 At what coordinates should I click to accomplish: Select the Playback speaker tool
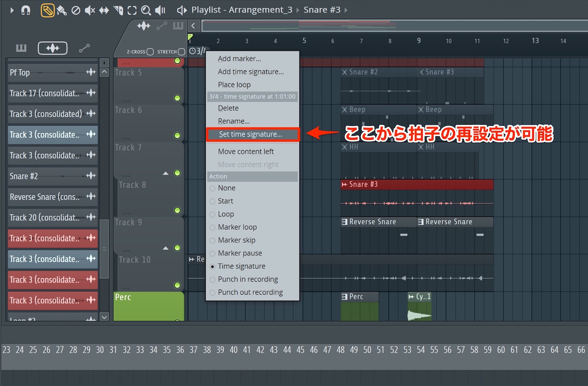point(160,10)
